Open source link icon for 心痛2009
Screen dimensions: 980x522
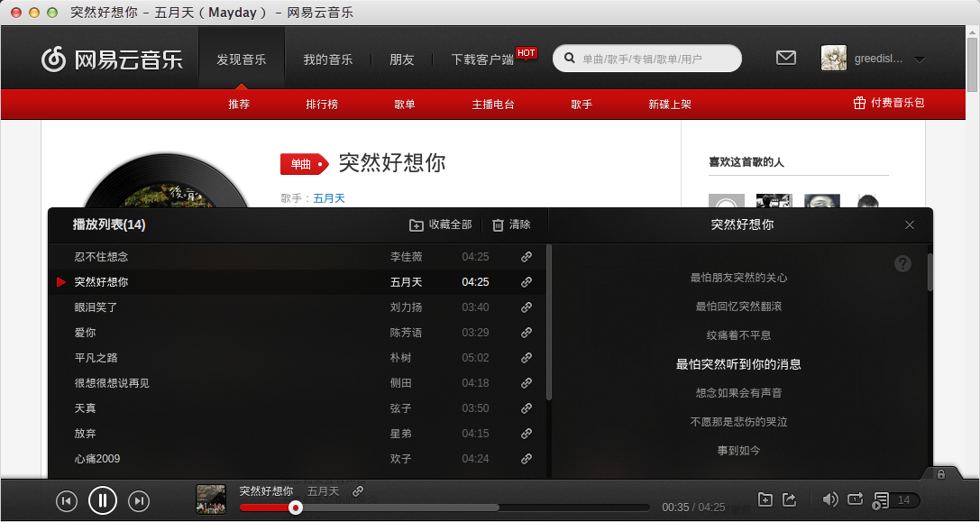click(527, 458)
